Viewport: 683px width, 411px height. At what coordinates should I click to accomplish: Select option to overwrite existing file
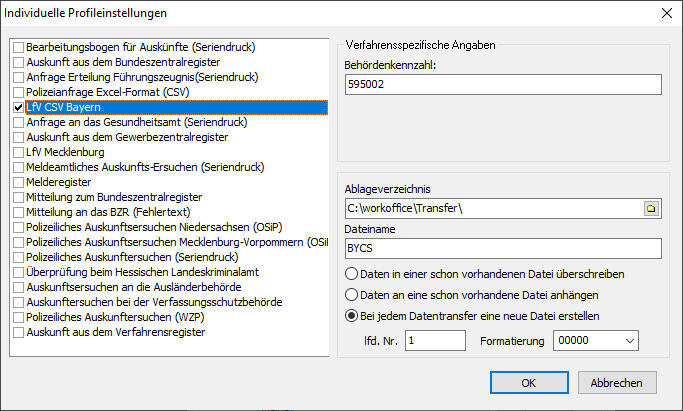352,273
